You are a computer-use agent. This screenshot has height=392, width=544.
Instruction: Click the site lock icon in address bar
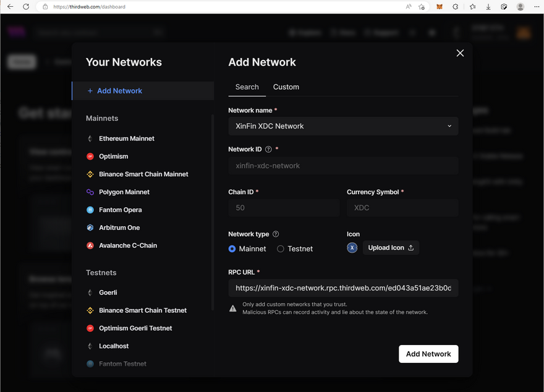(45, 7)
